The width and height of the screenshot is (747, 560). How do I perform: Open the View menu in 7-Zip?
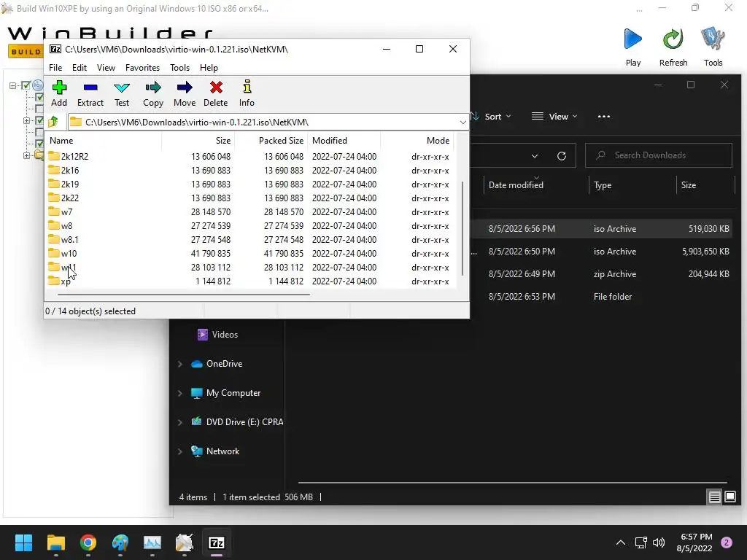106,68
